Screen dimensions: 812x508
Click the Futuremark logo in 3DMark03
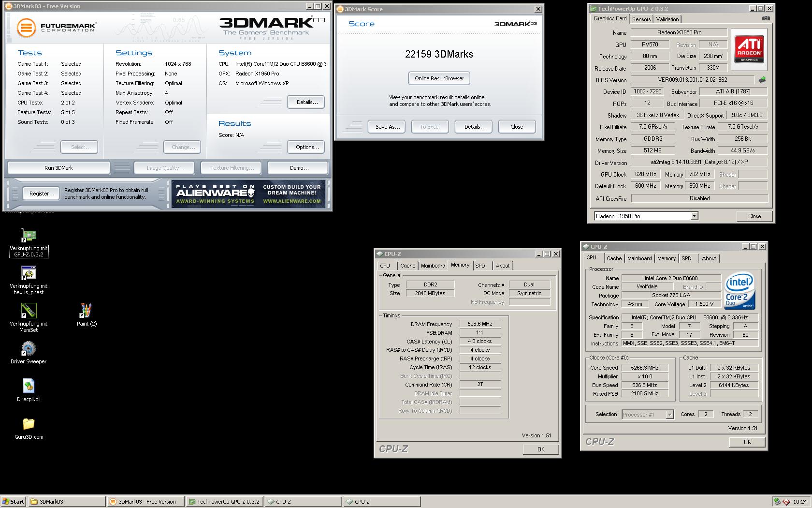tap(56, 28)
